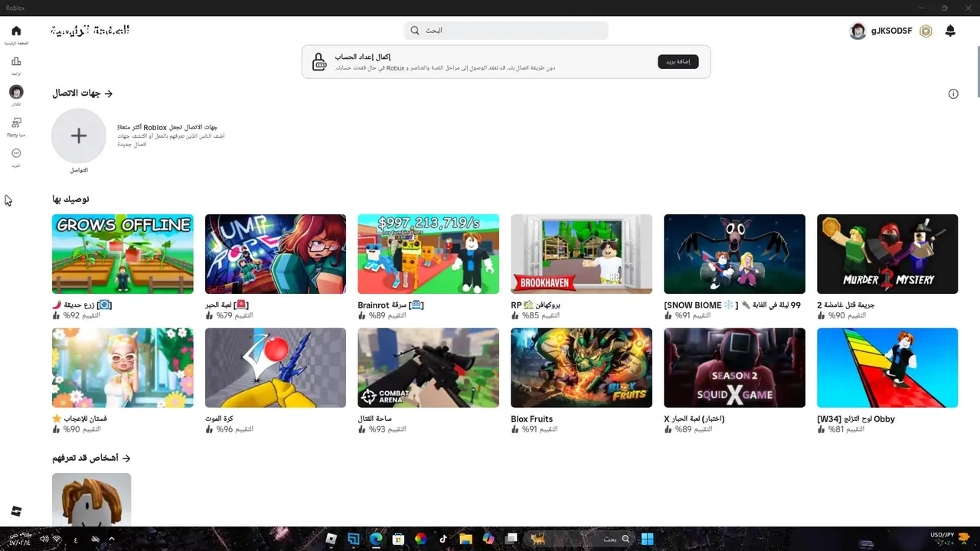
Task: Open the Squid Game X Season 2 thumbnail
Action: pyautogui.click(x=734, y=368)
